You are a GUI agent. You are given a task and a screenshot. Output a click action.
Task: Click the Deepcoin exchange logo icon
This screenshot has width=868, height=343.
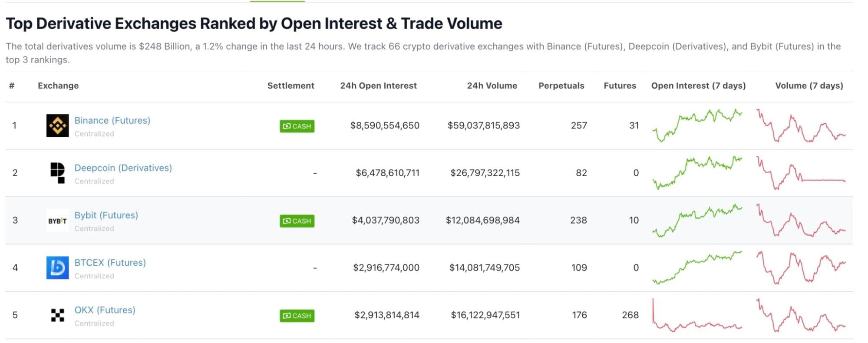click(57, 173)
